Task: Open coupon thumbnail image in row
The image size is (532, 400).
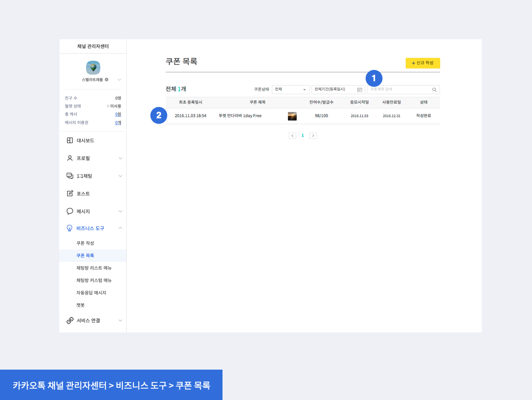Action: coord(292,116)
